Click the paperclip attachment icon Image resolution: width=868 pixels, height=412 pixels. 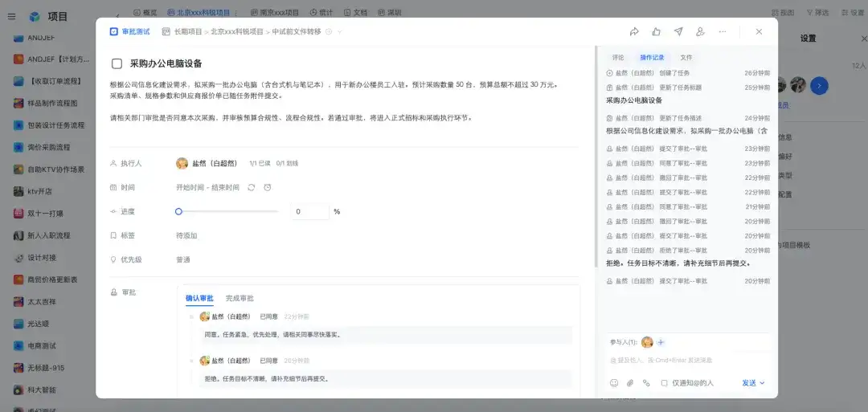(x=630, y=383)
